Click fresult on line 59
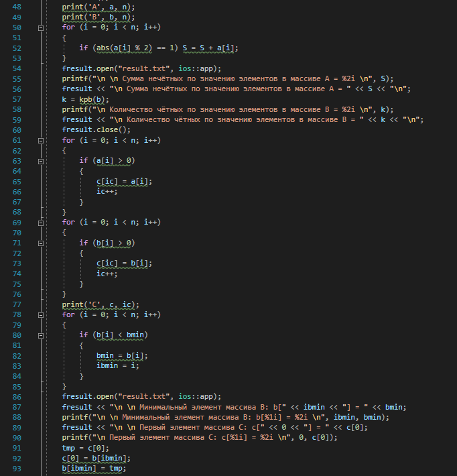 [x=77, y=119]
